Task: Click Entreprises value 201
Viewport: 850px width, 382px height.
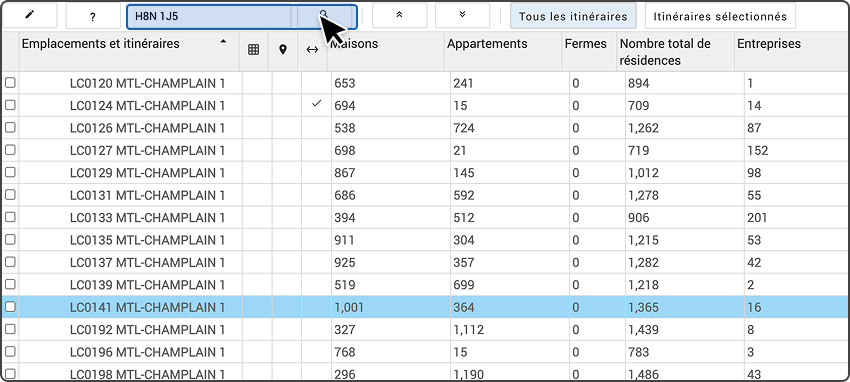Action: (x=757, y=218)
